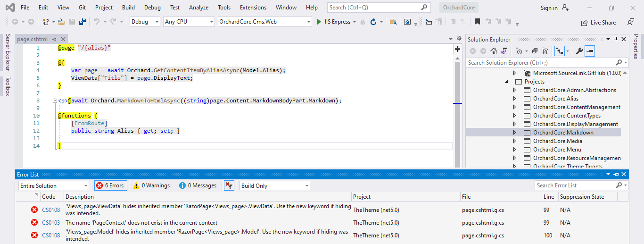
Task: Click the Save All toolbar icon
Action: point(83,22)
